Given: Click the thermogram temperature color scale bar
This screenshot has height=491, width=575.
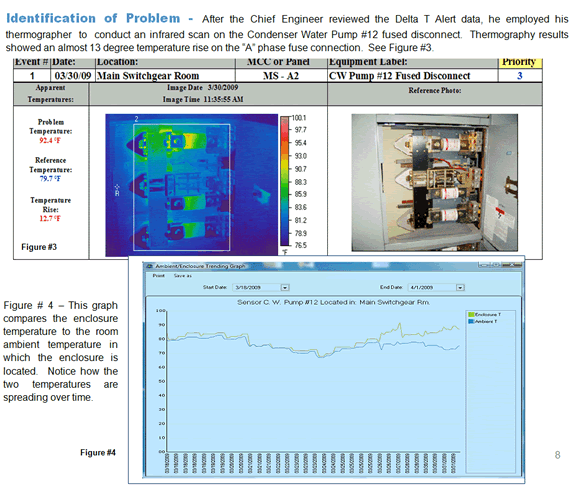Looking at the screenshot, I should (x=285, y=181).
